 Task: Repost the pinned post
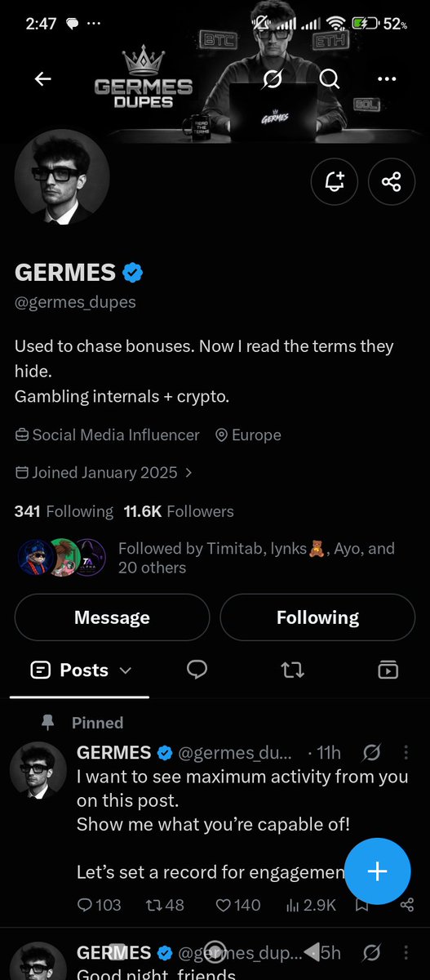coord(165,905)
